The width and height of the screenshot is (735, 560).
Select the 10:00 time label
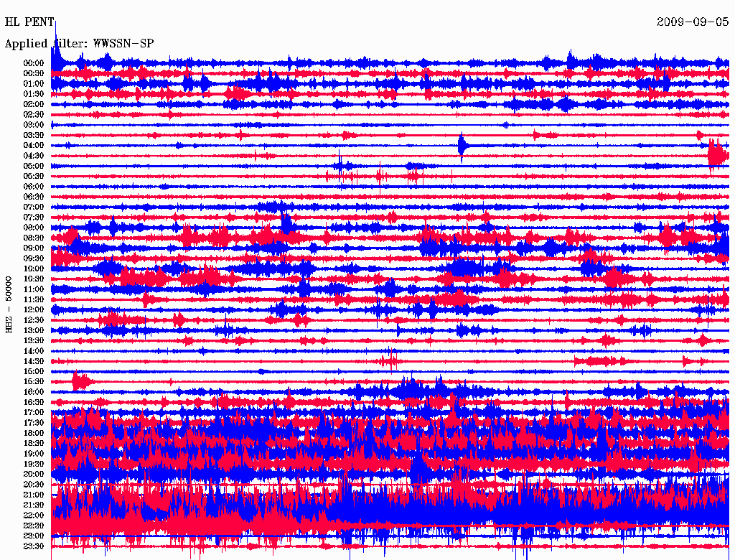pyautogui.click(x=33, y=269)
